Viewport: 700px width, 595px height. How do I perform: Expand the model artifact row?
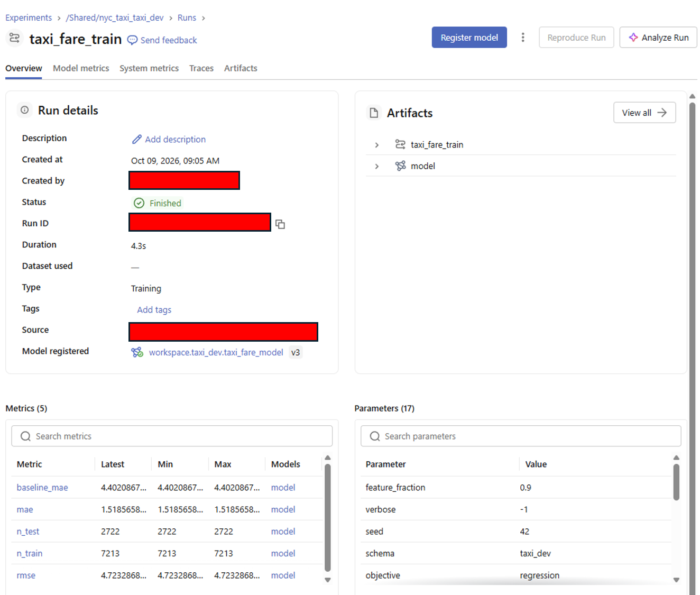(376, 166)
